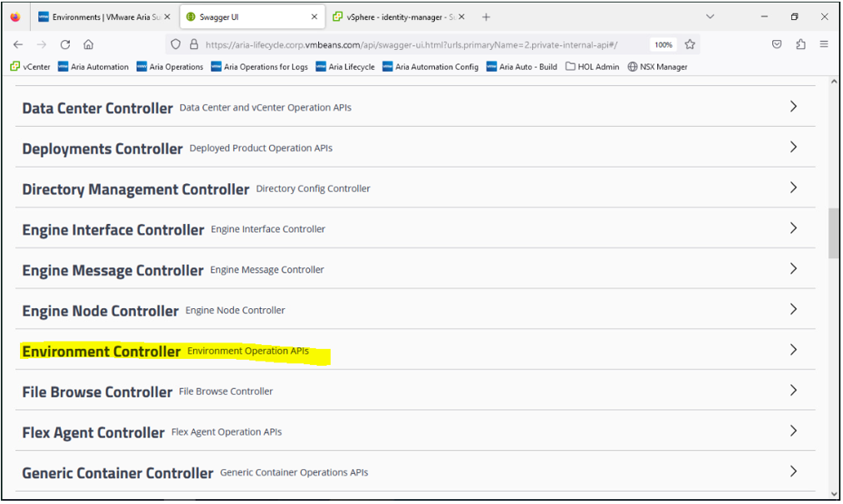
Task: Reload the current Swagger page
Action: (x=65, y=45)
